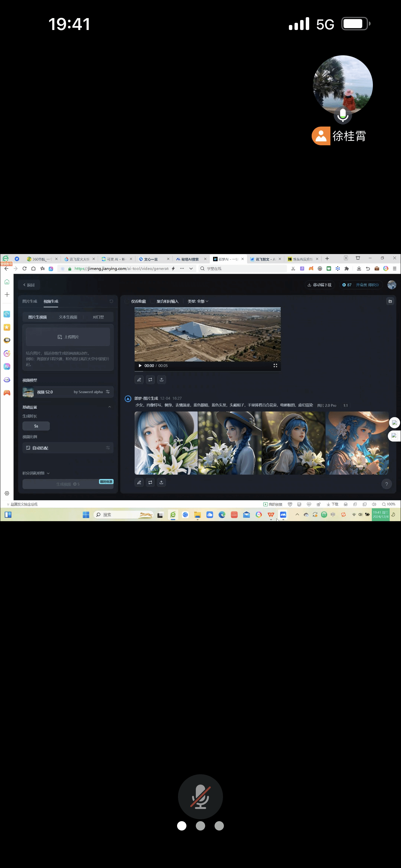Click the 返回 back button
Screen dimensions: 401x868
29,285
